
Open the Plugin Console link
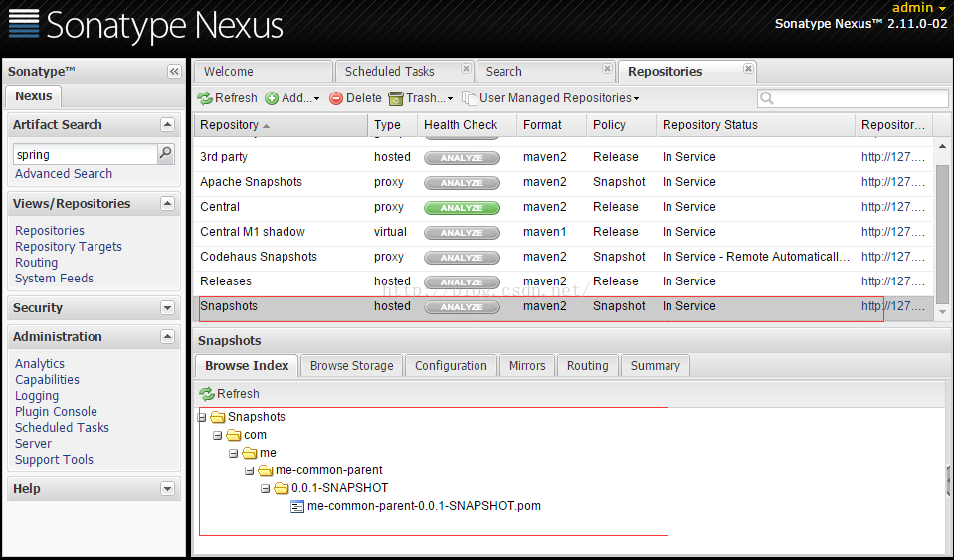56,411
